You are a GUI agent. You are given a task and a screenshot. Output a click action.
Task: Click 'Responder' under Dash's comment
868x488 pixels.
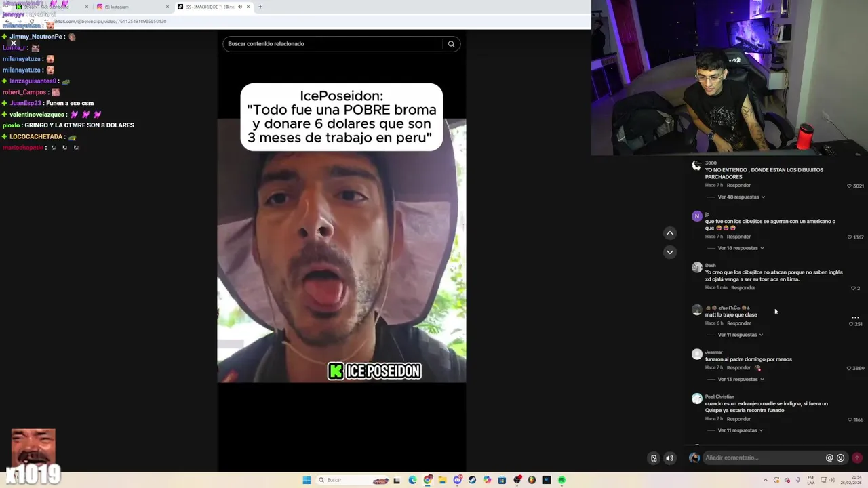point(743,288)
